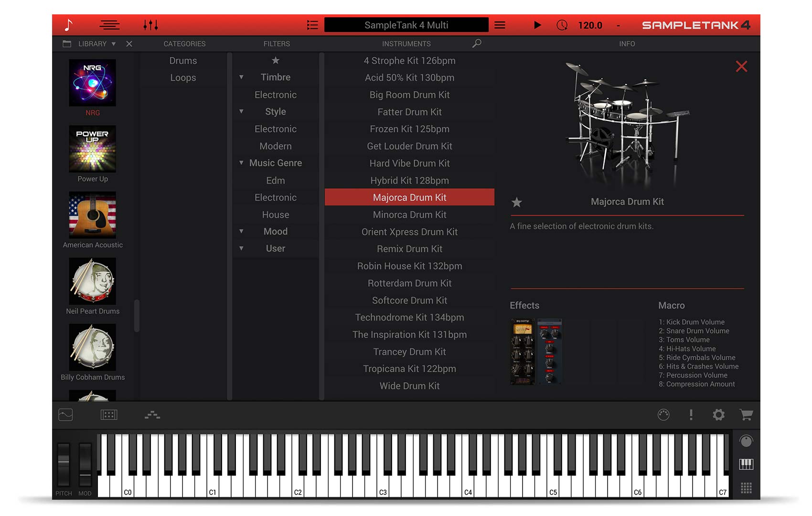Open the Library dropdown menu
Image resolution: width=812 pixels, height=516 pixels.
pos(114,44)
